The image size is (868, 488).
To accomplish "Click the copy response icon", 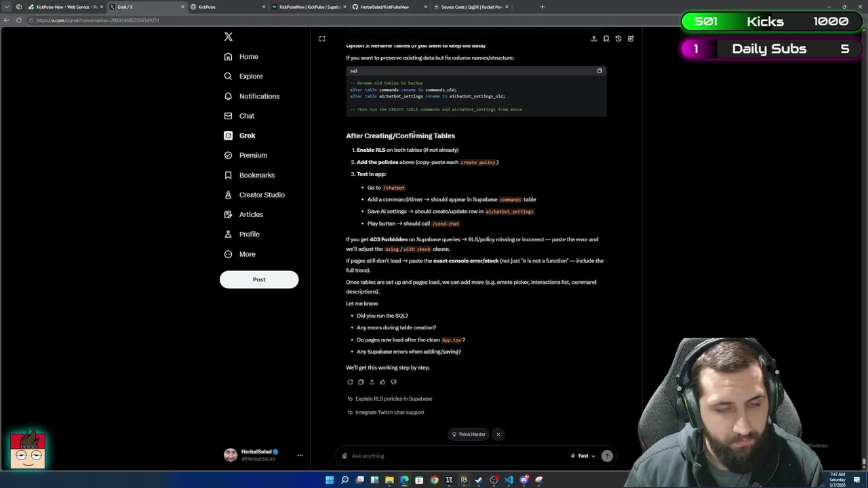I will [361, 382].
